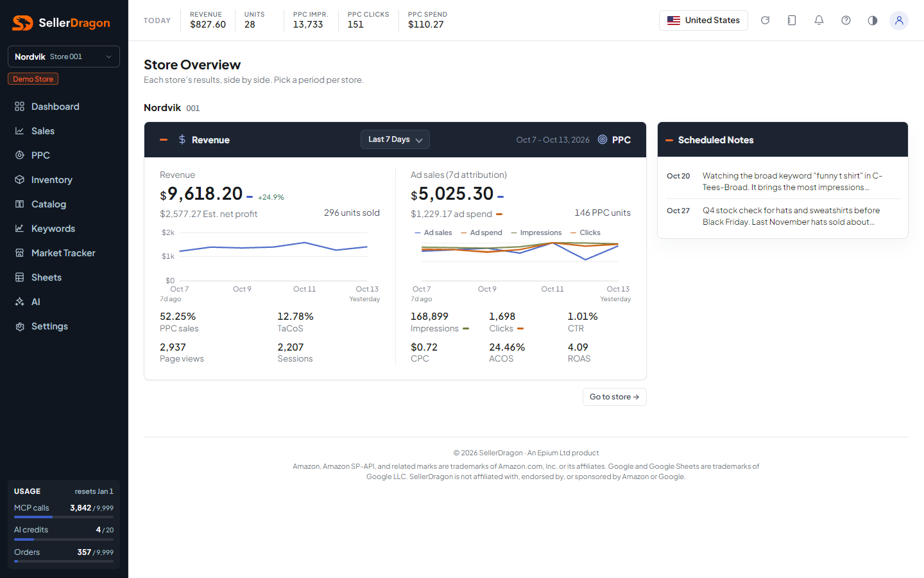
Task: Click the Sales chart icon
Action: point(20,131)
